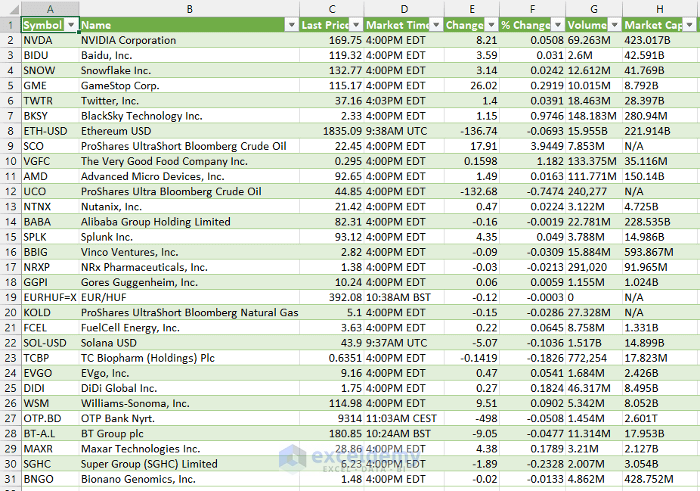Open the Market Cap filter dropdown
This screenshot has height=491, width=700.
[690, 25]
